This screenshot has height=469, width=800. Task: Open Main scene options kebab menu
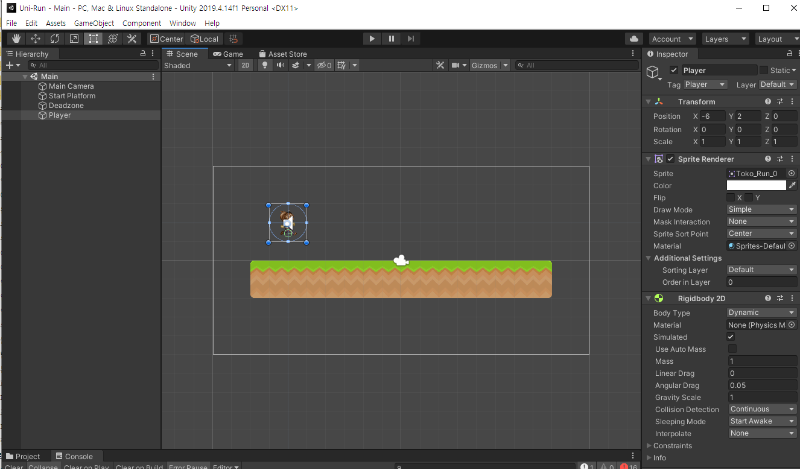point(153,77)
